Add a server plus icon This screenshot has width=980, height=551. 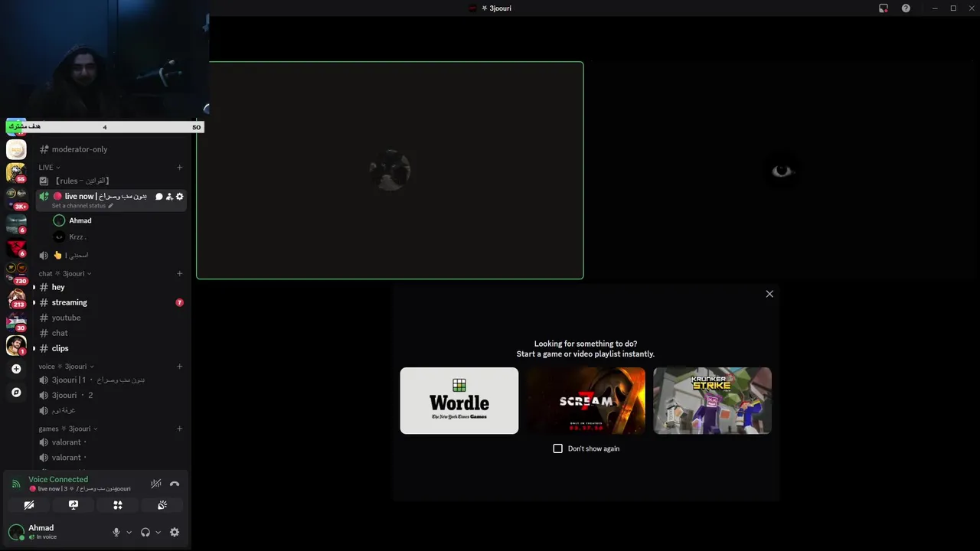click(16, 369)
